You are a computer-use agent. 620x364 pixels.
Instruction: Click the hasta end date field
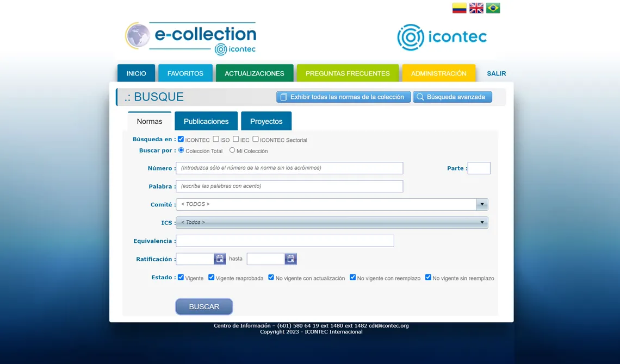tap(266, 259)
